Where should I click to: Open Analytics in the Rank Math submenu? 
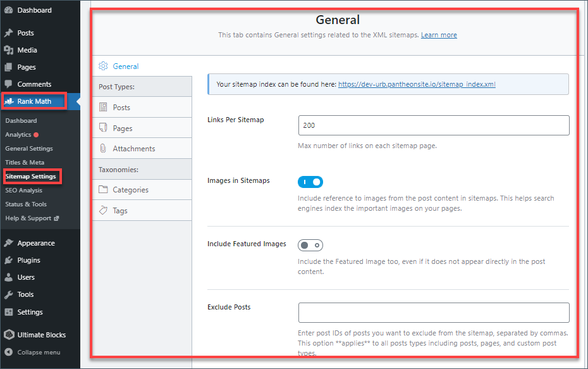click(x=18, y=134)
